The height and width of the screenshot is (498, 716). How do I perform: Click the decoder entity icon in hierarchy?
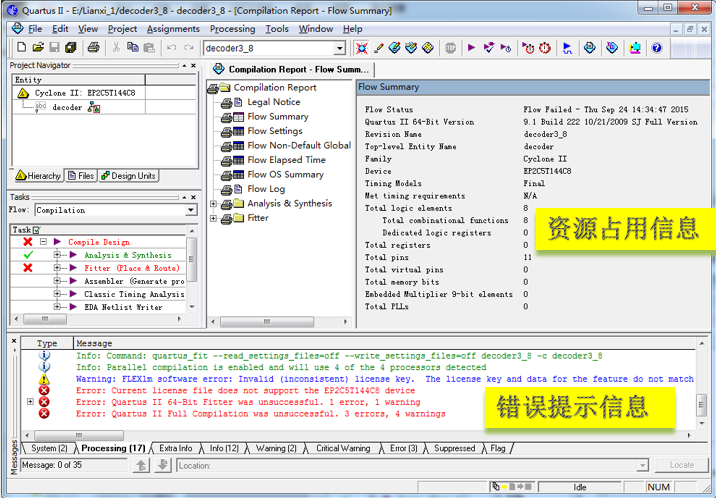[41, 107]
